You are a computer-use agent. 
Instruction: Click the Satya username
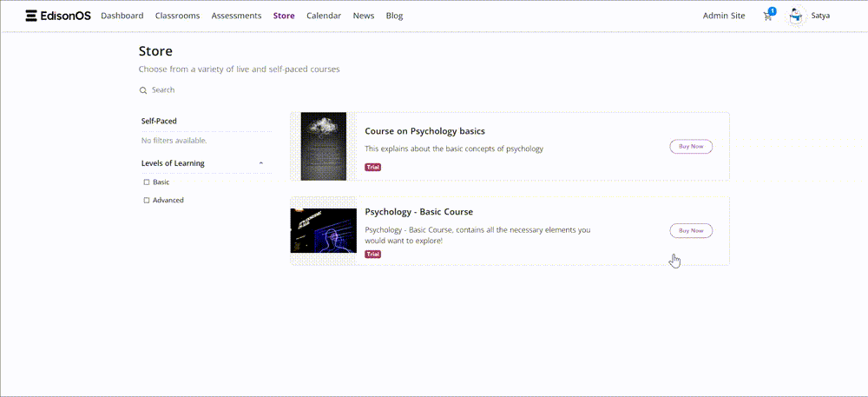820,16
